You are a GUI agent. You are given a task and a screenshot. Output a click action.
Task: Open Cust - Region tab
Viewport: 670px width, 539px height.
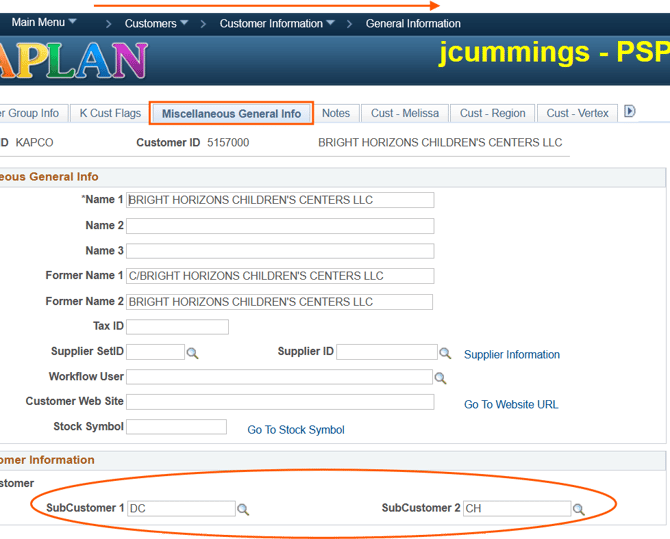[492, 113]
